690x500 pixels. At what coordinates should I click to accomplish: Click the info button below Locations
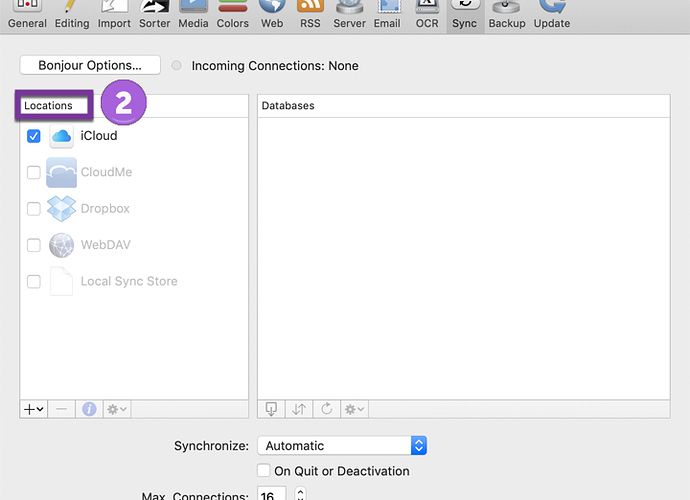coord(89,409)
